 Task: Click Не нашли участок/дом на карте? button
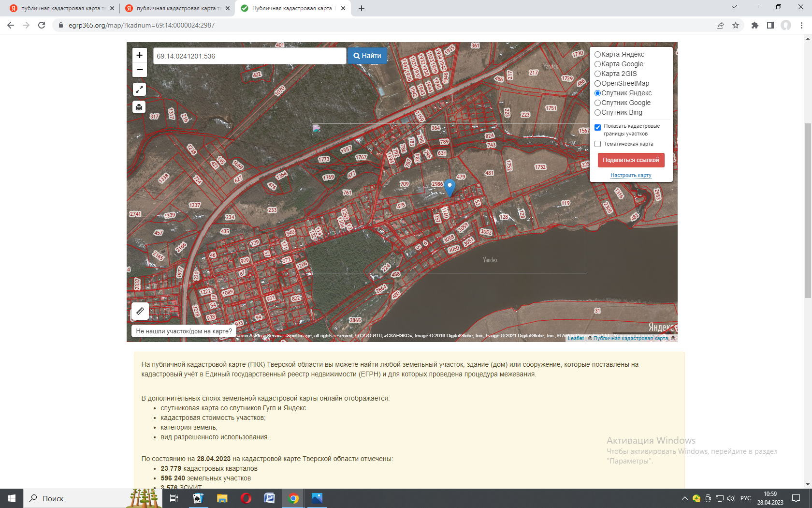pyautogui.click(x=184, y=331)
